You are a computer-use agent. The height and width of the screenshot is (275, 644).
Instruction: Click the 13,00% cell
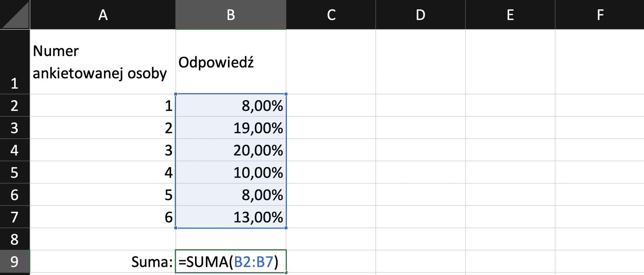(231, 217)
